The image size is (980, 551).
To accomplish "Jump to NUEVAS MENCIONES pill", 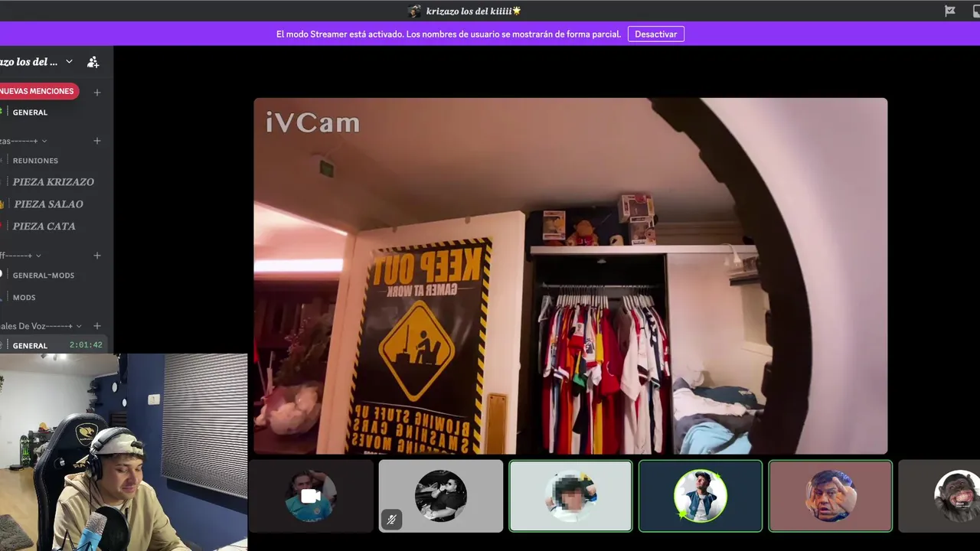I will [x=38, y=91].
